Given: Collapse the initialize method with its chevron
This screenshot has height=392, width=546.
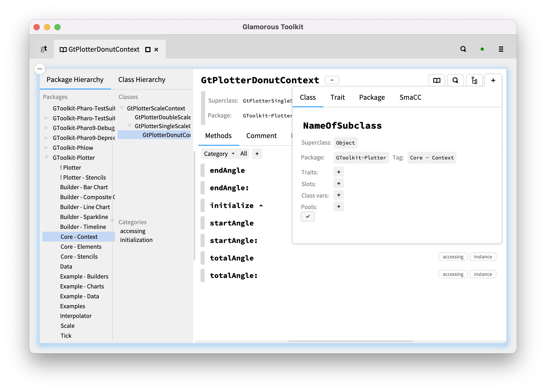Looking at the screenshot, I should coord(261,205).
